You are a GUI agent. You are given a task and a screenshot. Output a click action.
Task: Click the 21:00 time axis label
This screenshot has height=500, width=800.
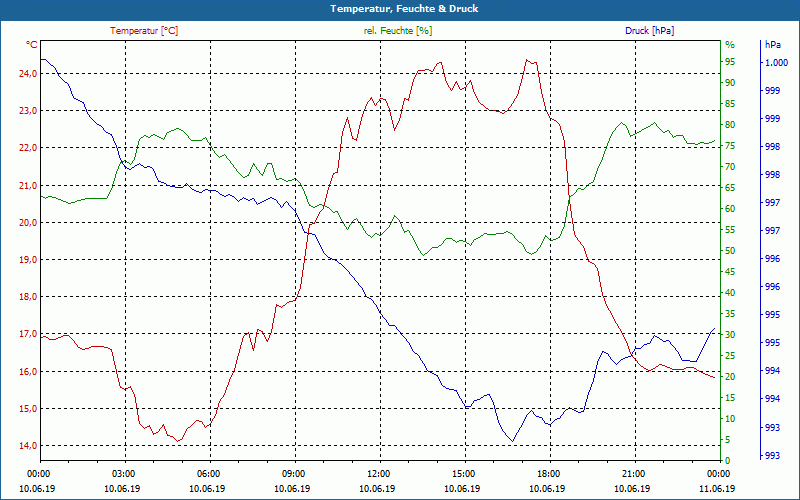[x=633, y=473]
